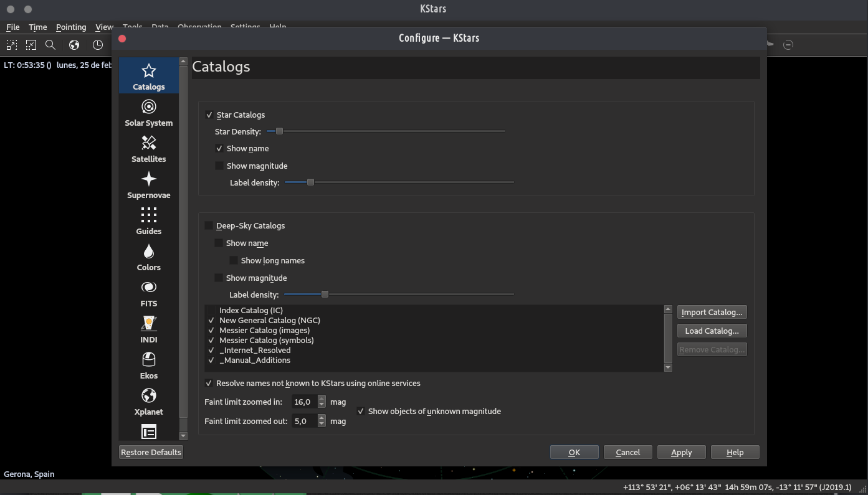Uncheck _Internet_Resolved catalog entry
The width and height of the screenshot is (868, 495).
(211, 350)
